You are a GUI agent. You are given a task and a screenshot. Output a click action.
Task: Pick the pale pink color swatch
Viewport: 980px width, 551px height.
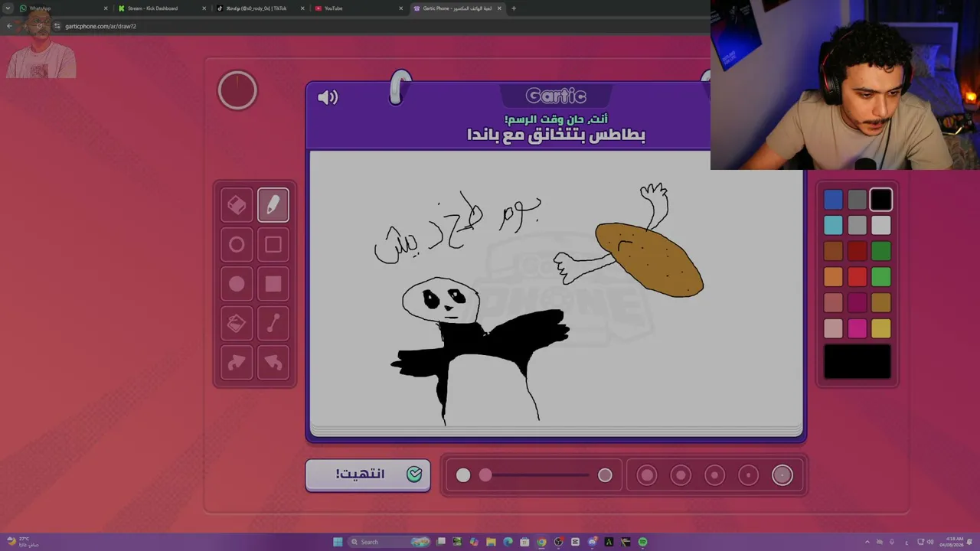pos(833,329)
